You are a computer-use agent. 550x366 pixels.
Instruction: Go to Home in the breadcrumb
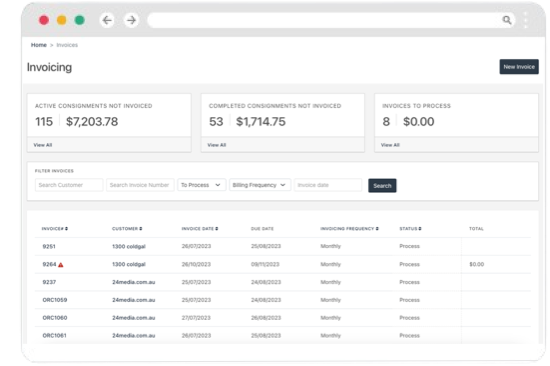click(x=39, y=45)
